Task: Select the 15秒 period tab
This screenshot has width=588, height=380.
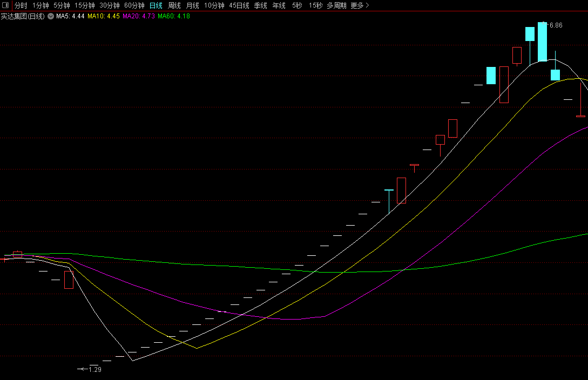Action: click(315, 5)
